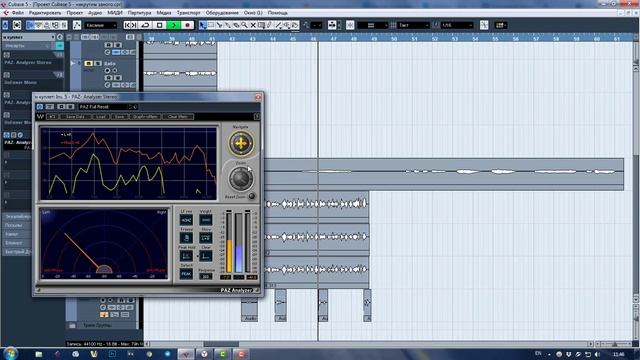Screen dimensions: 640x360
Task: Mute the Бэки track
Action: coord(88,64)
